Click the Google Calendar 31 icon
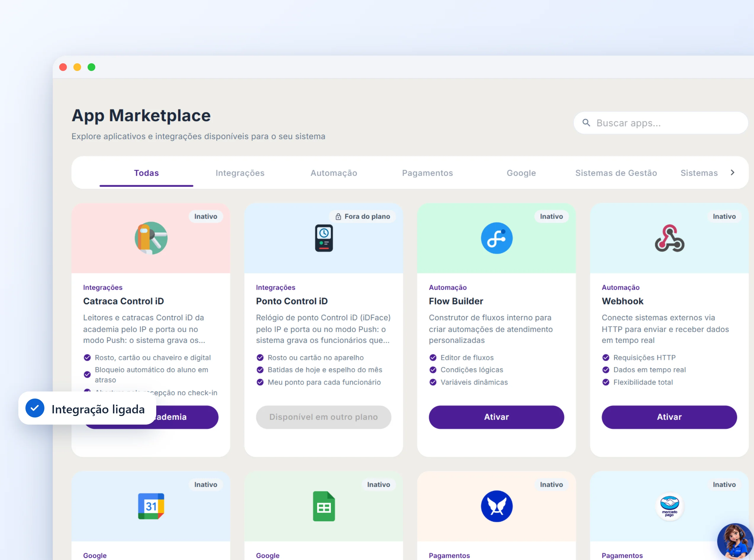The image size is (754, 560). point(151,506)
